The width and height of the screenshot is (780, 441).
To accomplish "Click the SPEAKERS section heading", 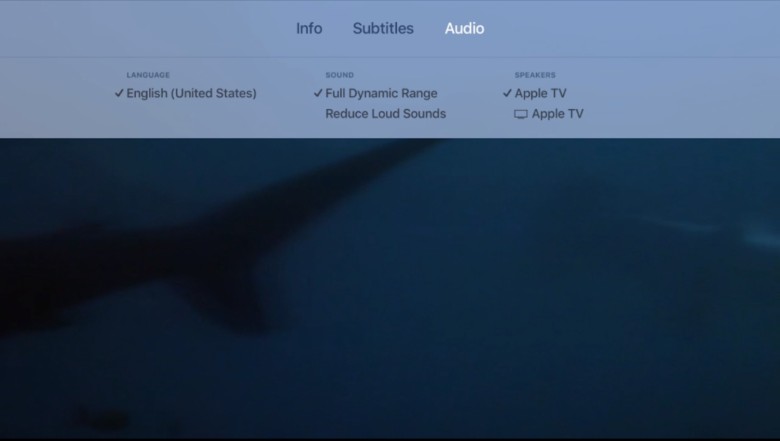I will pos(535,75).
